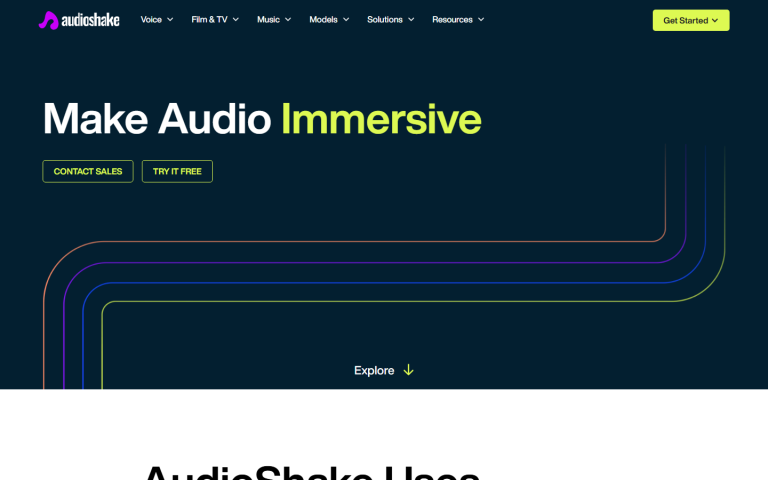768x480 pixels.
Task: Expand the Resources chevron arrow
Action: pos(481,20)
